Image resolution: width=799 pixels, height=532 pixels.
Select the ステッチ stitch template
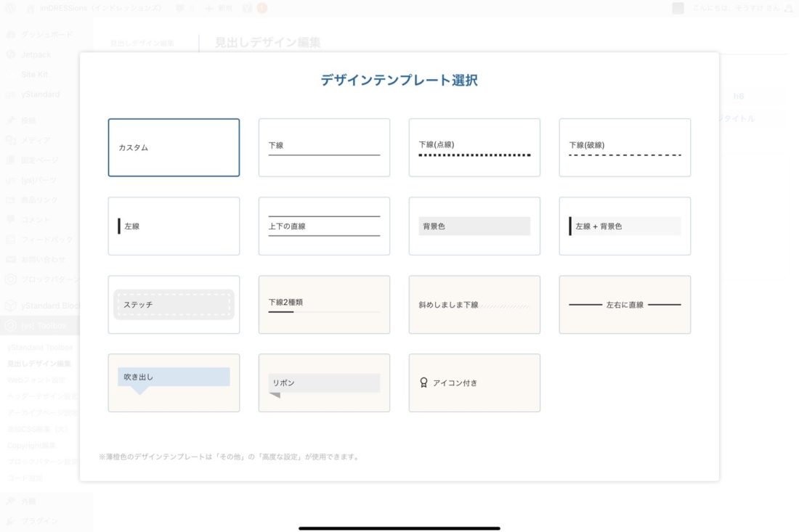pos(174,304)
